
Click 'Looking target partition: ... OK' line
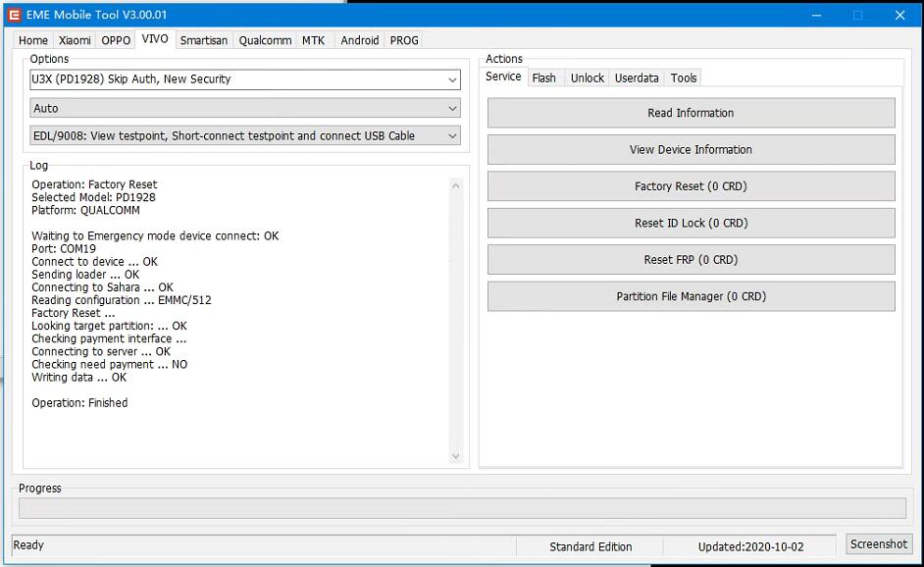click(109, 326)
